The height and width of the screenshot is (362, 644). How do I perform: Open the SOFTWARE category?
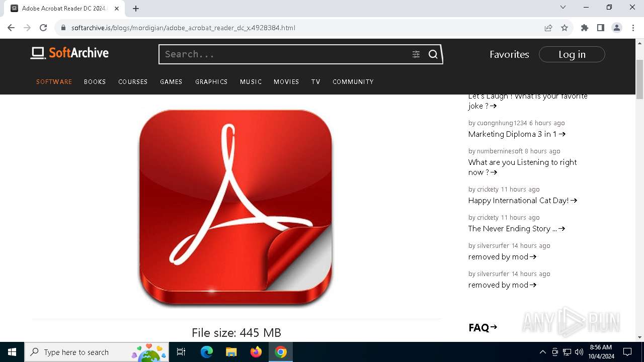click(54, 81)
